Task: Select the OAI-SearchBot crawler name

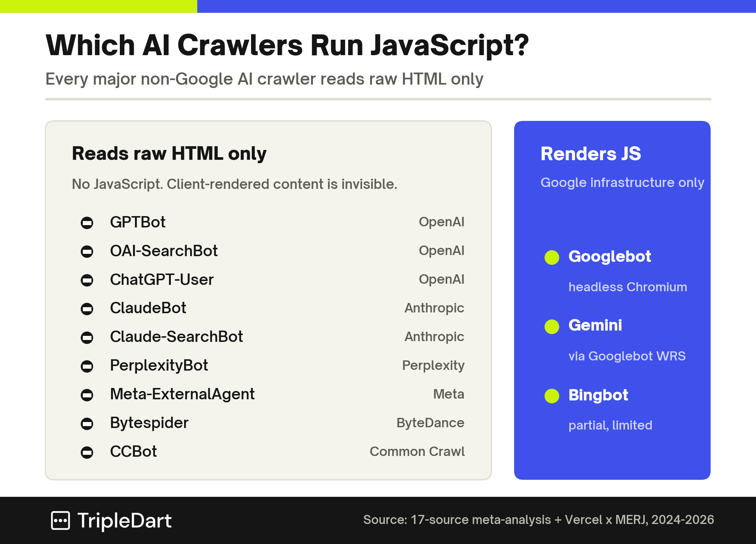Action: pos(164,251)
